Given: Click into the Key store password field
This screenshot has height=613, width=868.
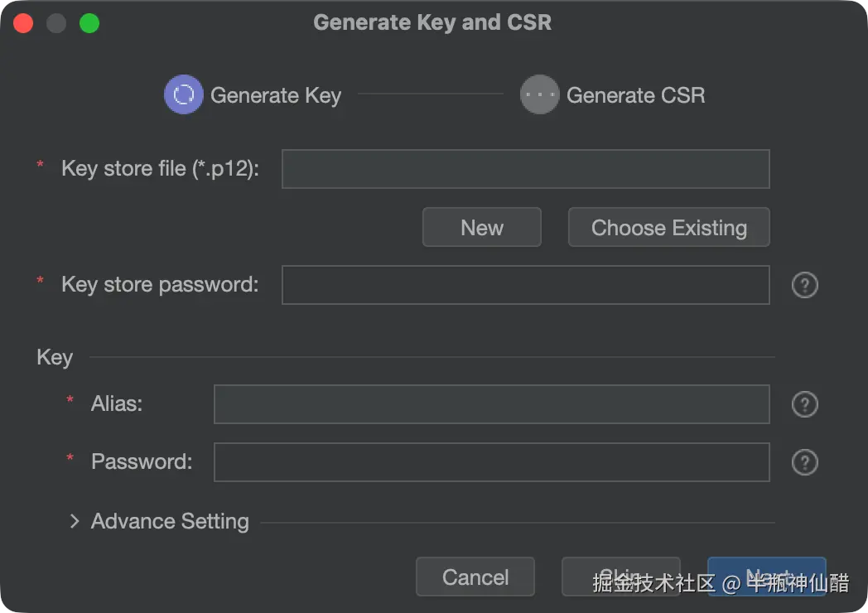Looking at the screenshot, I should click(525, 285).
